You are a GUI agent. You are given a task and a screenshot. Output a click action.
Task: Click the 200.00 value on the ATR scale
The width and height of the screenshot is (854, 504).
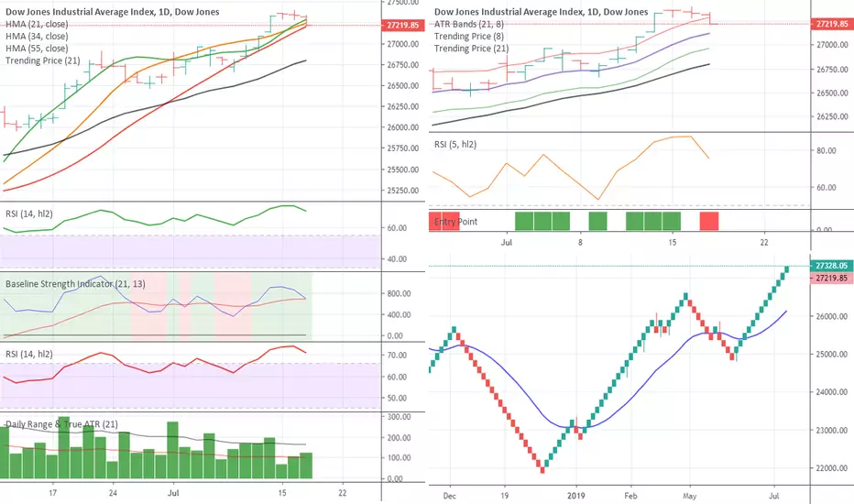click(400, 437)
